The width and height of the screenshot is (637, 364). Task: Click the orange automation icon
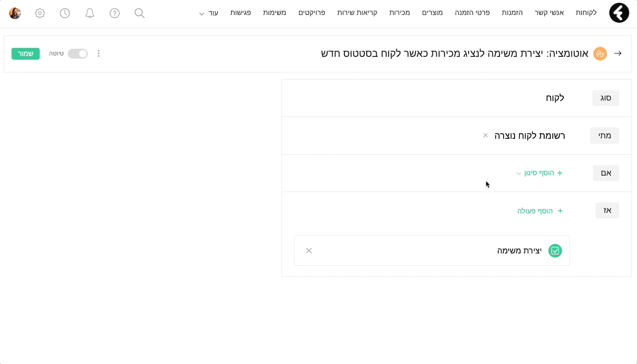[x=600, y=54]
